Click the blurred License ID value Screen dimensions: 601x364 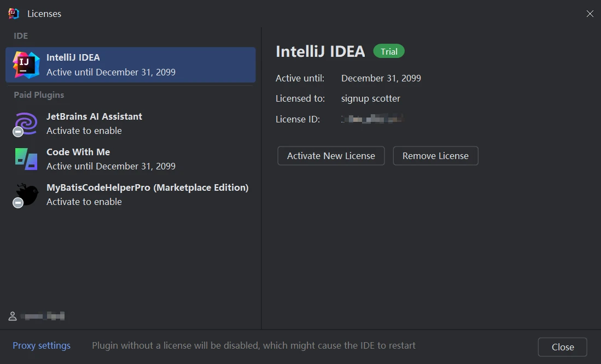pyautogui.click(x=372, y=119)
